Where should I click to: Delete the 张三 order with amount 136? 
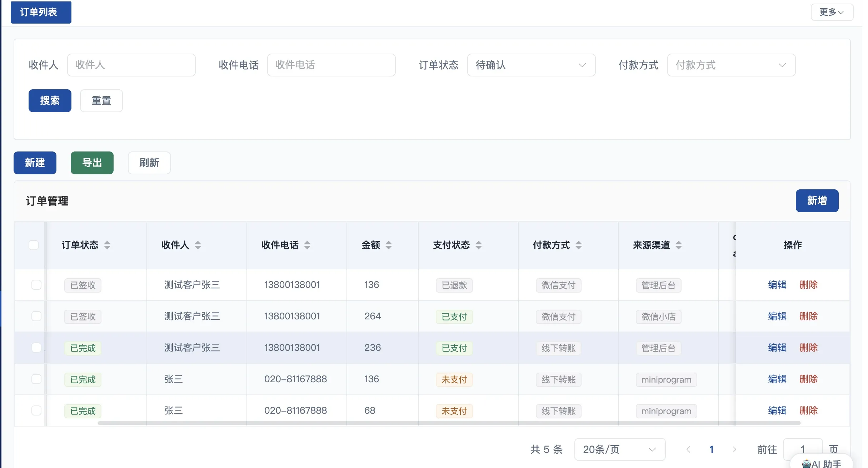pyautogui.click(x=809, y=379)
